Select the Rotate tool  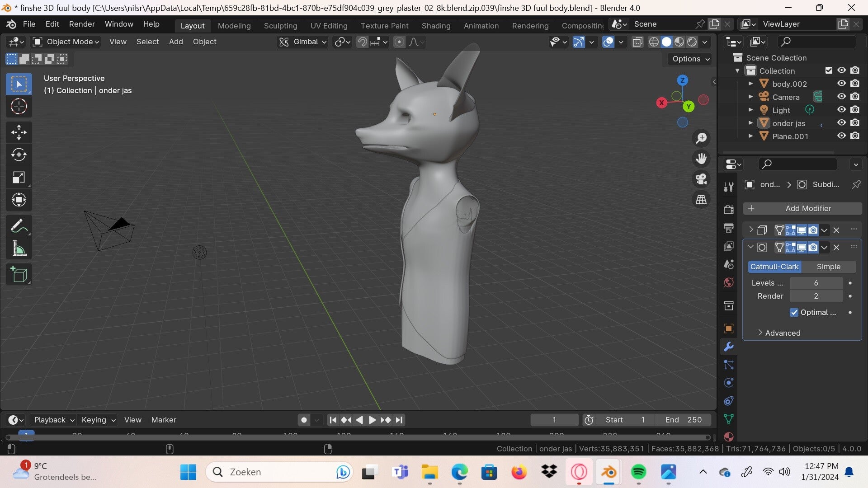(19, 155)
